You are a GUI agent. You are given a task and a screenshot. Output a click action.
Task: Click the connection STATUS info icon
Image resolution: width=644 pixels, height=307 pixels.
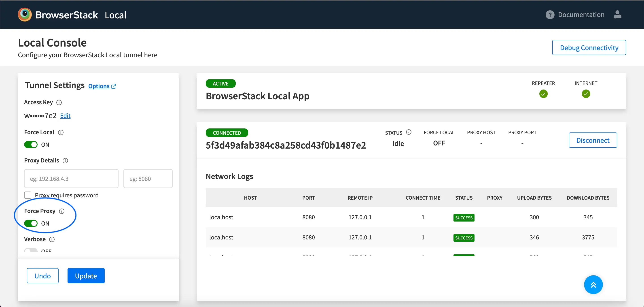[409, 132]
